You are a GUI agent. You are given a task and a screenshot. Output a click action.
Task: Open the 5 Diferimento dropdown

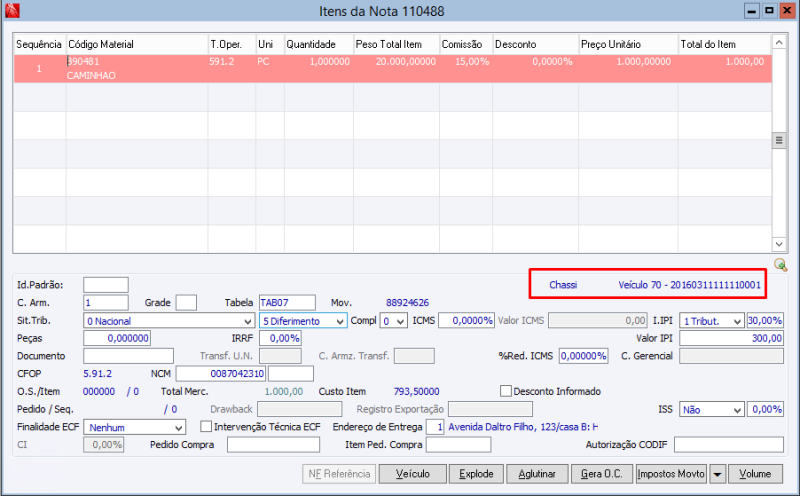point(340,321)
